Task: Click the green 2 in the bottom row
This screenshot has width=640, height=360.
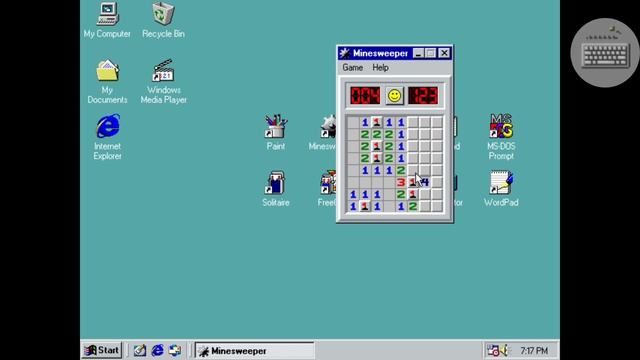Action: pyautogui.click(x=413, y=207)
